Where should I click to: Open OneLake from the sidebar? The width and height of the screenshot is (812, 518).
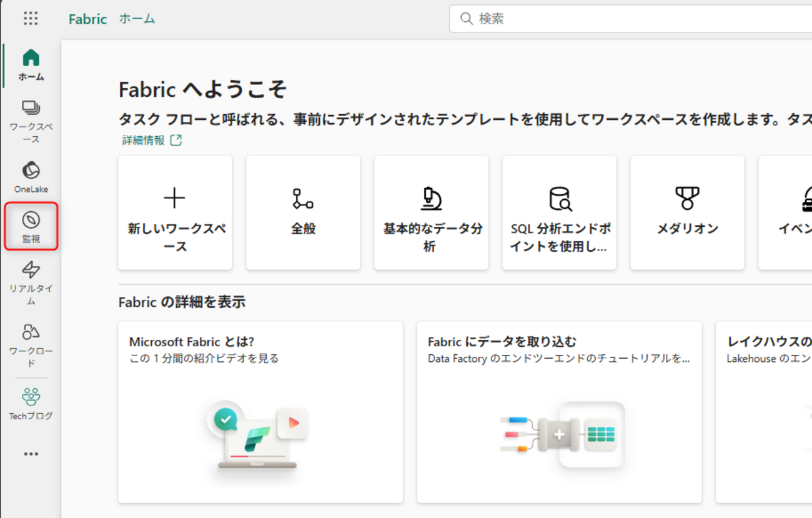(x=31, y=177)
